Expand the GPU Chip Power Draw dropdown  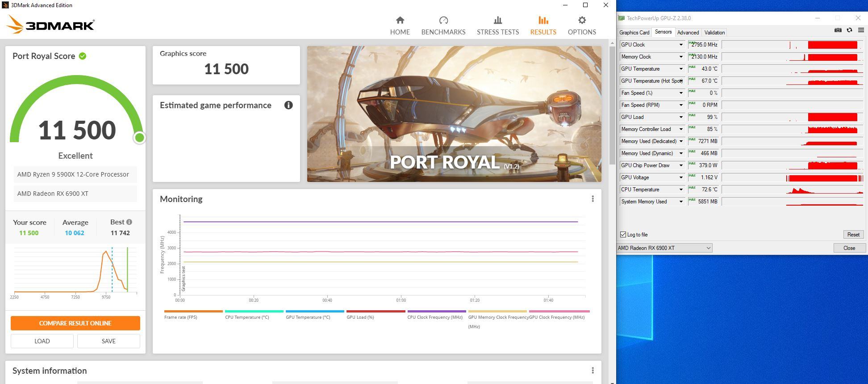pyautogui.click(x=681, y=165)
